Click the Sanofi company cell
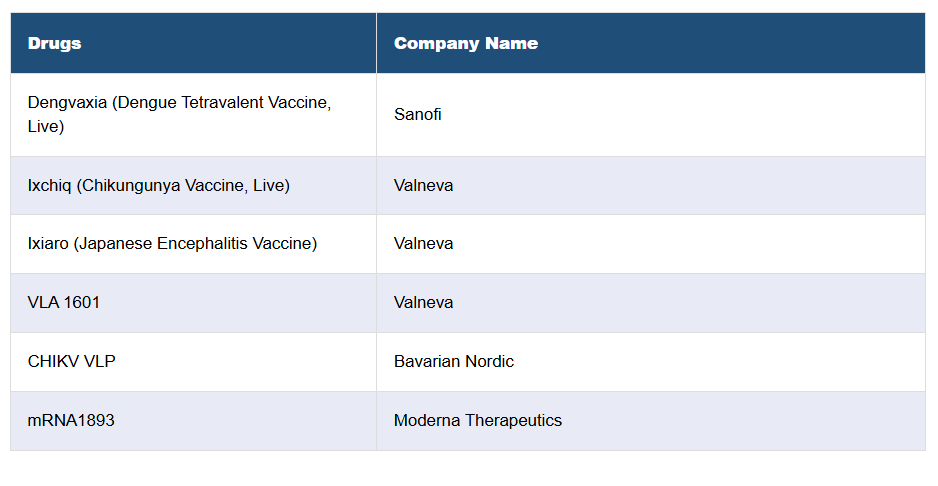Screen dimensions: 938x486 pyautogui.click(x=417, y=114)
